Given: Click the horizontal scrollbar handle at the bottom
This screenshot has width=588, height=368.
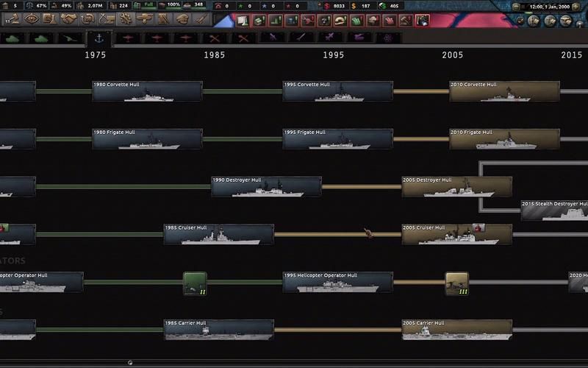Looking at the screenshot, I should point(130,363).
